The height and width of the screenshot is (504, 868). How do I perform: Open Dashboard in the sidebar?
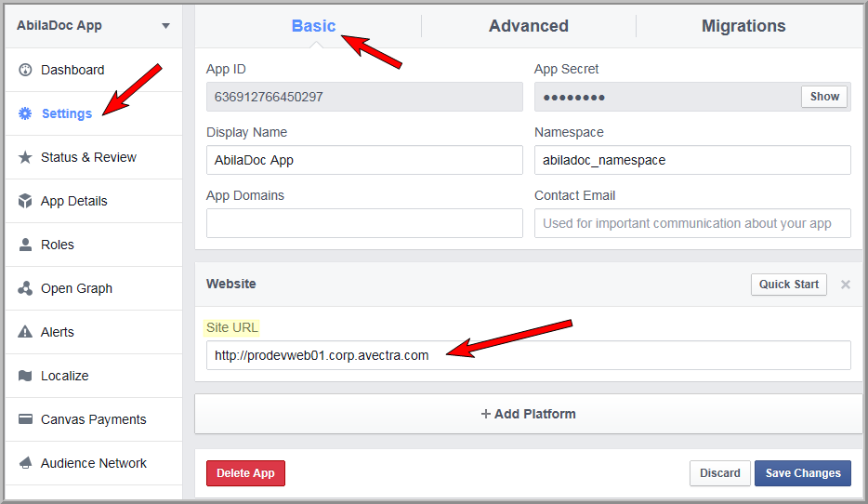tap(94, 70)
